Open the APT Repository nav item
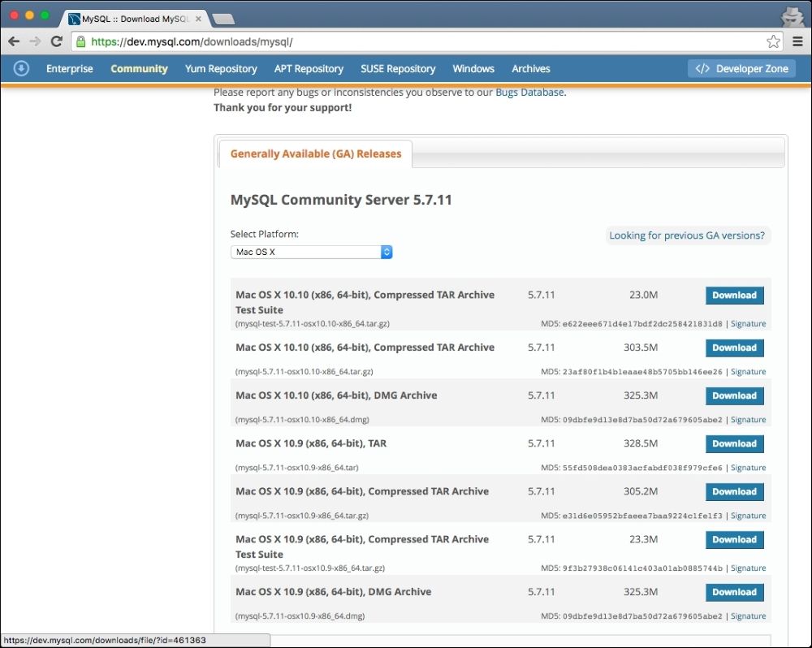 click(x=309, y=69)
